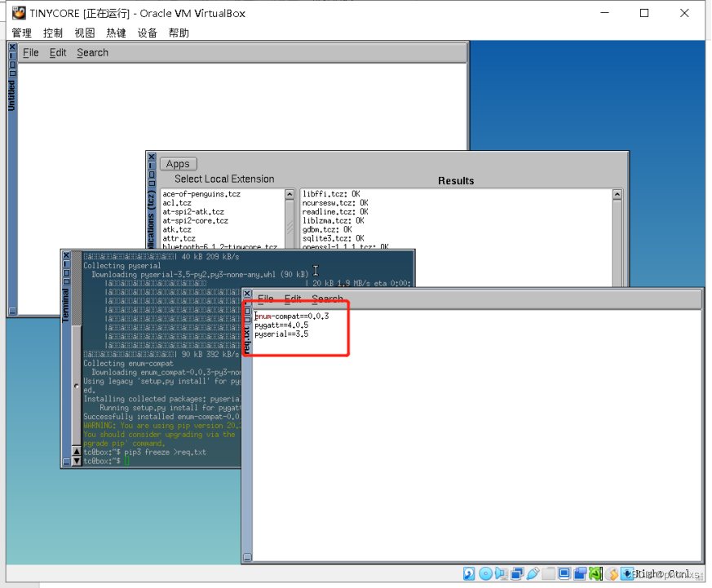Open the 控制 menu
712x588 pixels.
[x=52, y=33]
